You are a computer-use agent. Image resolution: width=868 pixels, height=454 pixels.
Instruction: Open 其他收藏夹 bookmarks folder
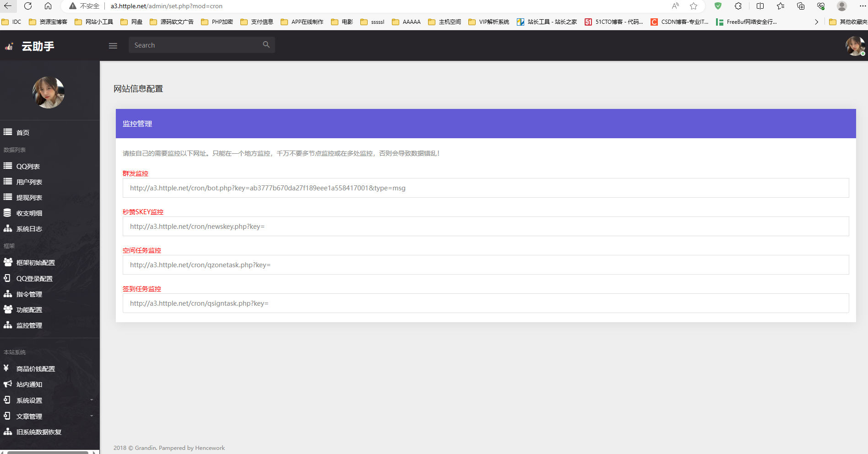coord(848,22)
